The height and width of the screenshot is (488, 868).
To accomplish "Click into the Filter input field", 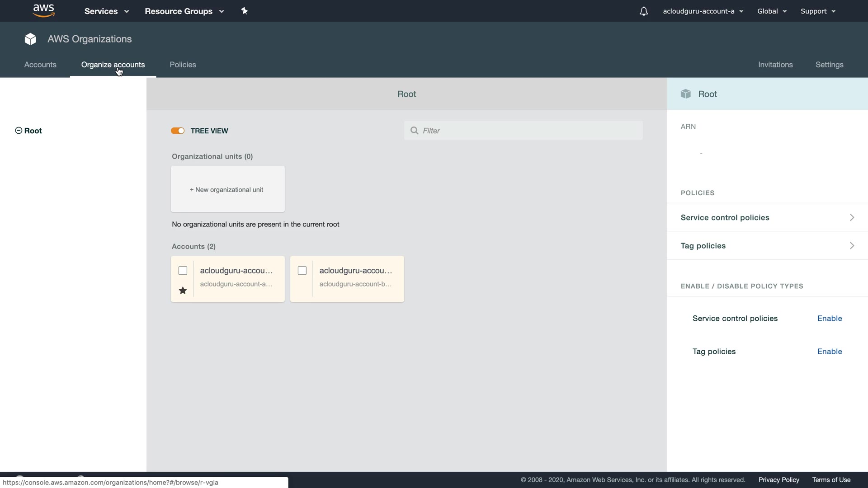I will [529, 131].
